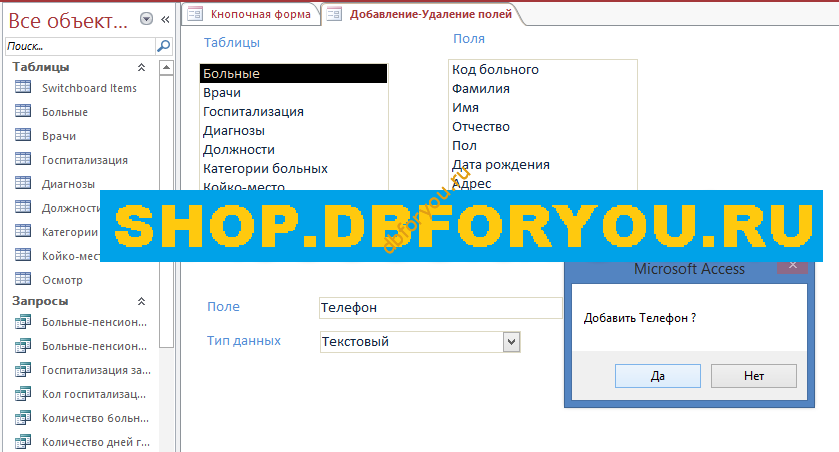The width and height of the screenshot is (839, 452).
Task: Open the Все объекты category dropdown arrow
Action: click(146, 19)
